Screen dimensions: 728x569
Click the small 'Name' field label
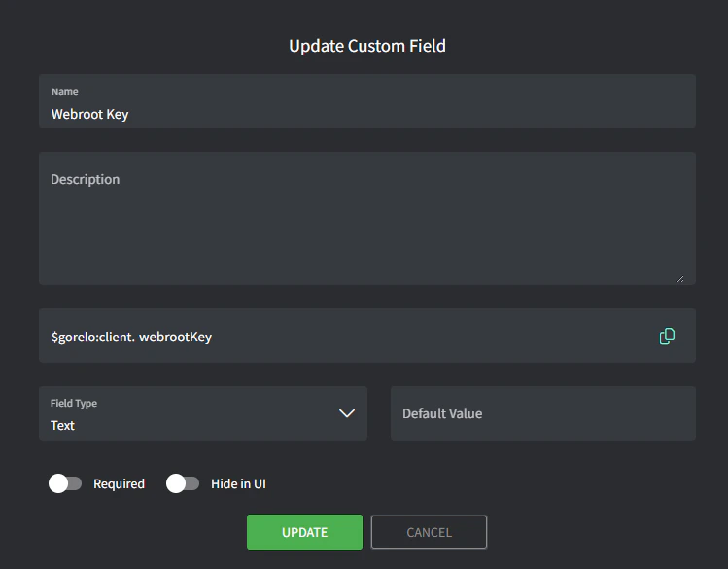coord(64,92)
